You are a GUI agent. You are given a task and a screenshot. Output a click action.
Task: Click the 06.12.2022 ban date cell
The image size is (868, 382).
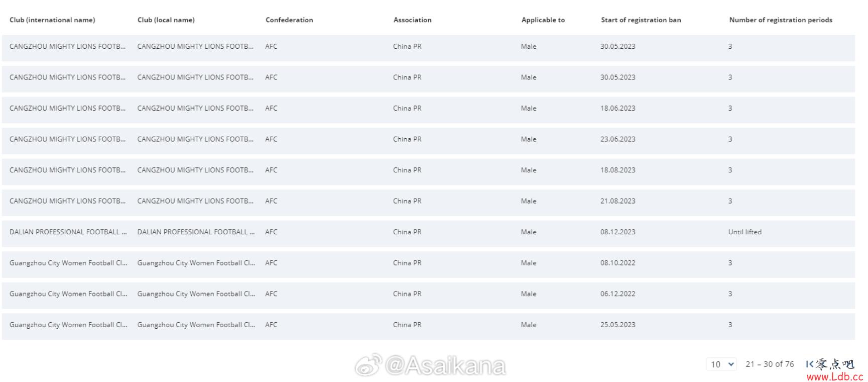pyautogui.click(x=617, y=294)
